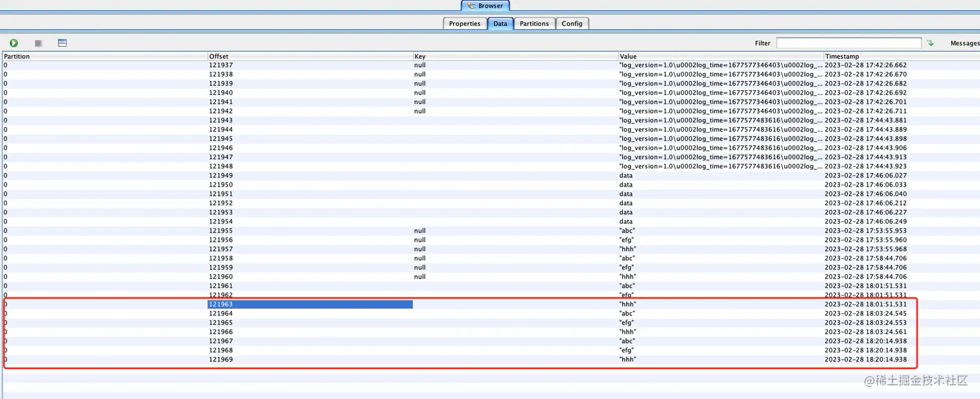Image resolution: width=980 pixels, height=399 pixels.
Task: Click timestamp 2023-02-28 17:46:06.212
Action: (865, 203)
